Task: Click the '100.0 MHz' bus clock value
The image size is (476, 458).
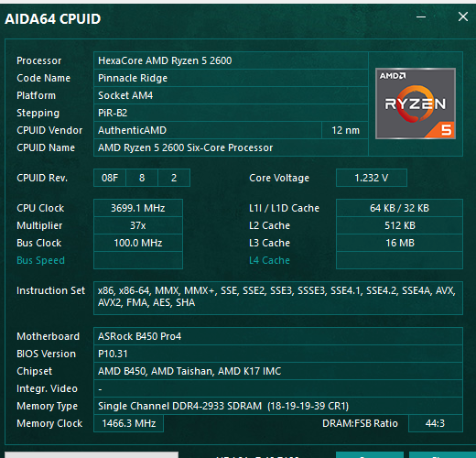Action: pos(138,243)
